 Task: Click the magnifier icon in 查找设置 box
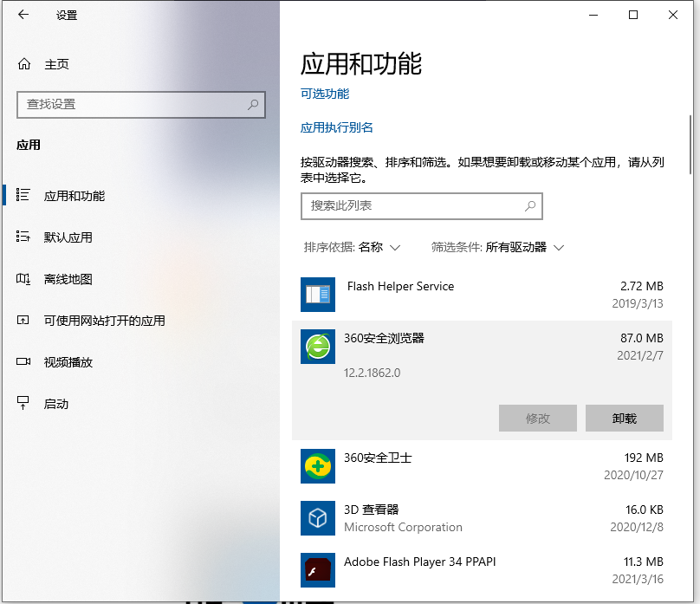coord(253,104)
